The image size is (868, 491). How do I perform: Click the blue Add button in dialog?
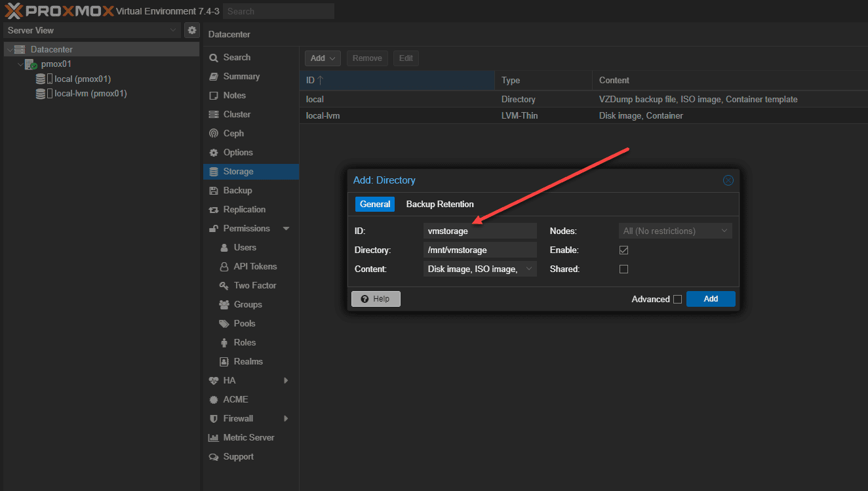coord(711,299)
